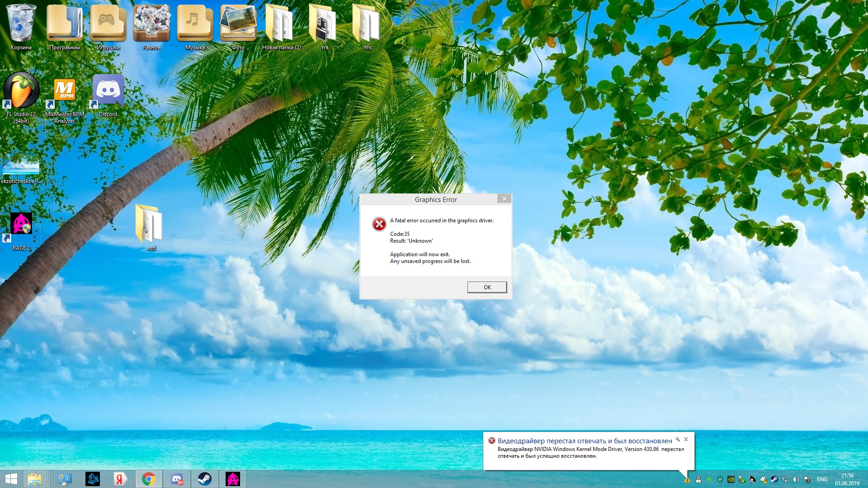Click the Battle.net taskbar icon
868x488 pixels.
pos(93,479)
